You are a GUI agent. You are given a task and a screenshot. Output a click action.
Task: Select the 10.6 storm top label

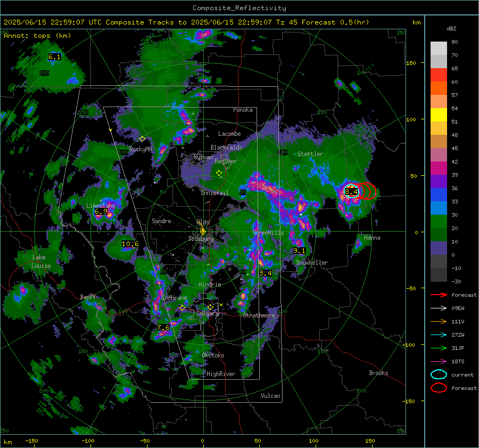coord(130,244)
